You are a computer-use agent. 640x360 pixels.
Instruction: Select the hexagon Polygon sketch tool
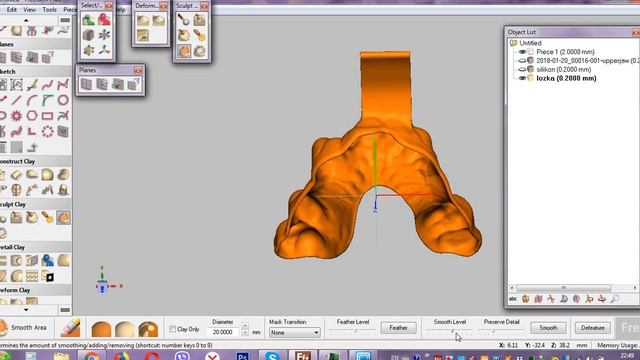(32, 116)
